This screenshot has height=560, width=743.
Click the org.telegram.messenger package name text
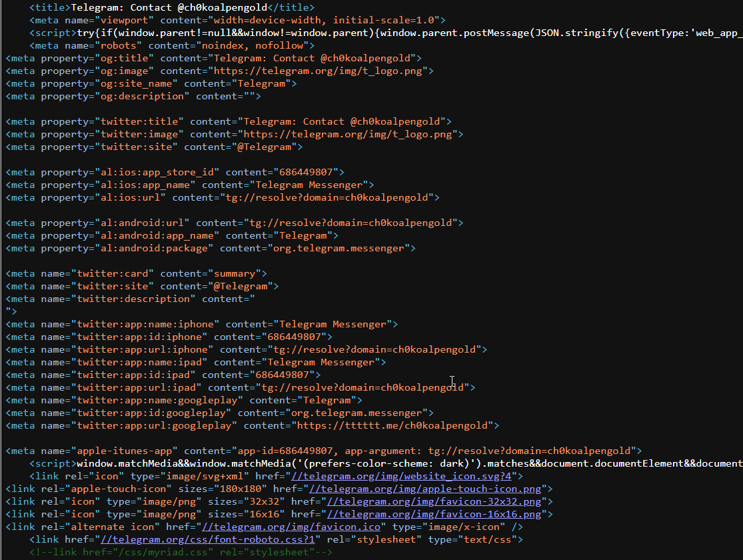pos(341,247)
